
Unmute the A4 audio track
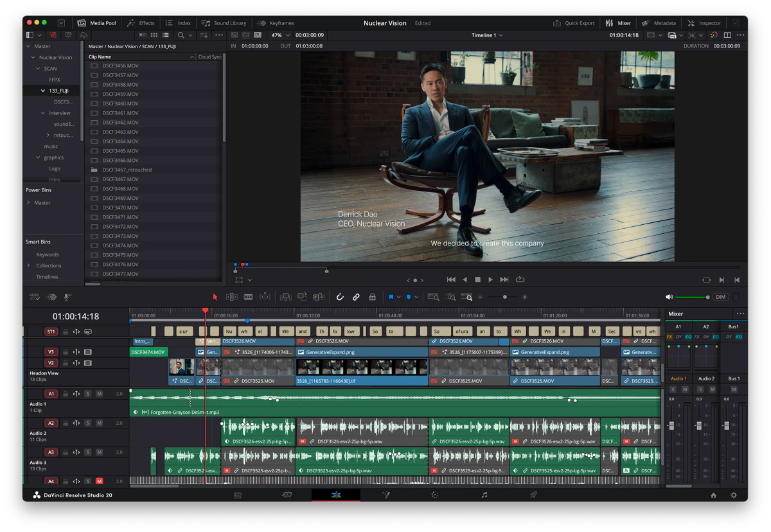pos(100,481)
